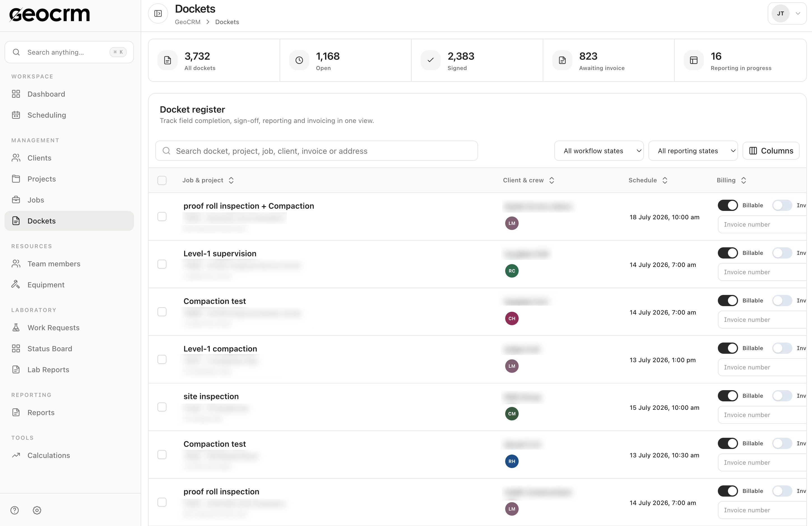
Task: Click the Reporting in progress icon
Action: tap(693, 60)
